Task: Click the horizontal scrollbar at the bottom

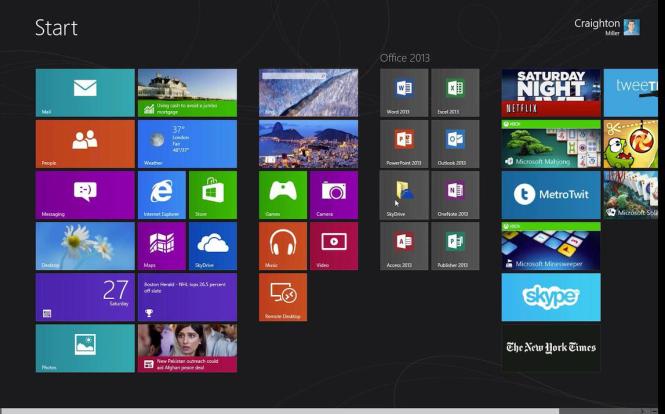Action: (x=280, y=411)
